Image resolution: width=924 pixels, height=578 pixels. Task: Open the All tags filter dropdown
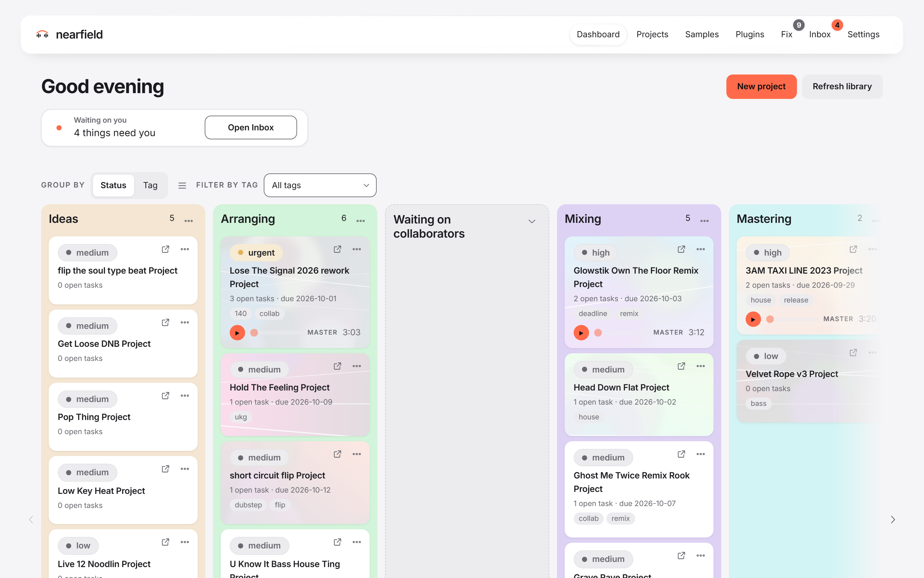click(320, 185)
